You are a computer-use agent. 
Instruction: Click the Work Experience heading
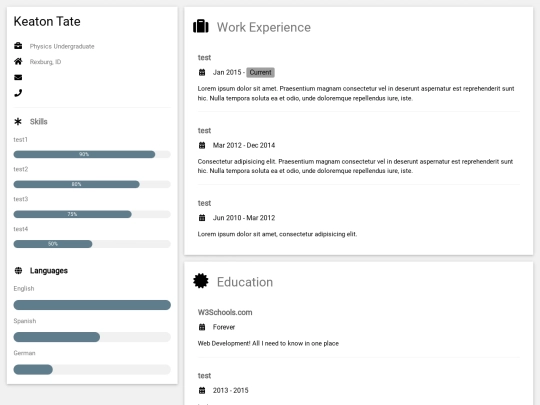pyautogui.click(x=264, y=27)
